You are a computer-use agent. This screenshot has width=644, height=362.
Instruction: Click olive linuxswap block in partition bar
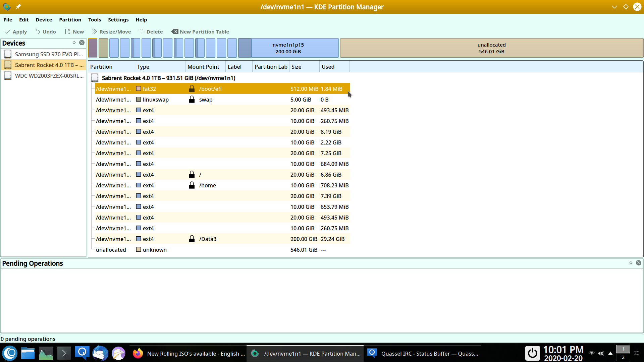click(x=103, y=48)
